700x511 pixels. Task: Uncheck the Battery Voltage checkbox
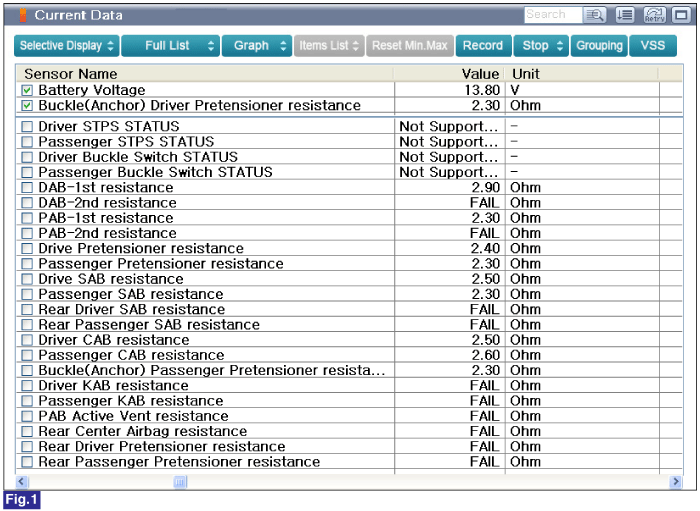tap(27, 91)
